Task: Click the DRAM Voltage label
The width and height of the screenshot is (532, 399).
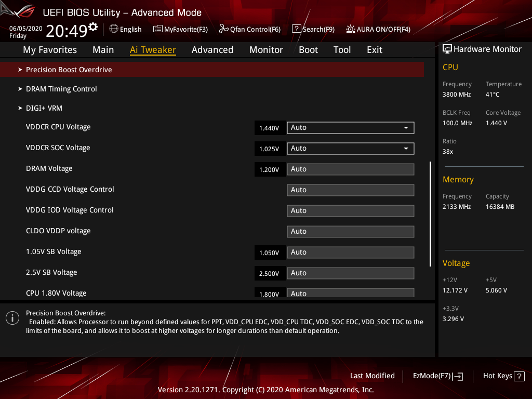Action: coord(49,169)
